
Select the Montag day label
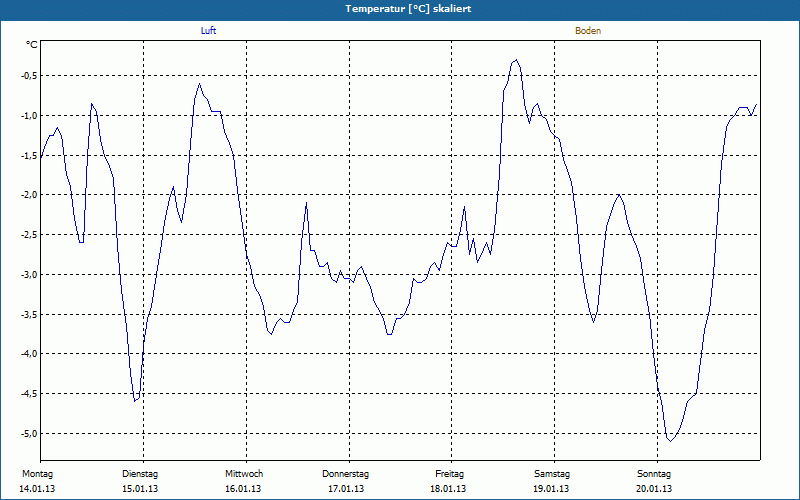pos(37,474)
